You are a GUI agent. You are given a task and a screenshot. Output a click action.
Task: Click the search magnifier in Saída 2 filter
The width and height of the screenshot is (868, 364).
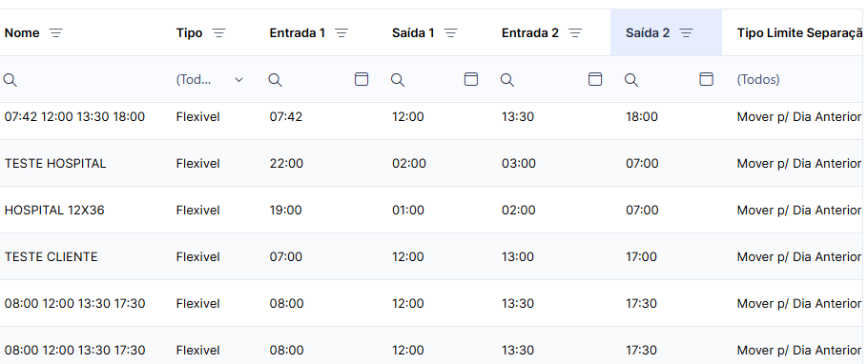[x=631, y=80]
